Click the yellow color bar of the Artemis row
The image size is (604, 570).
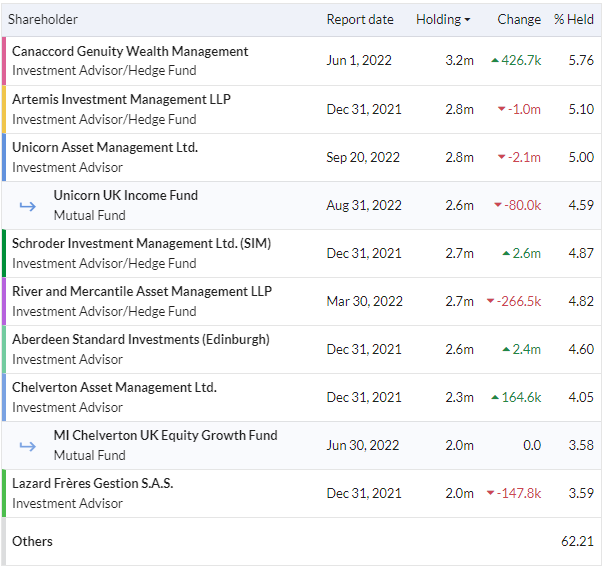tap(4, 109)
